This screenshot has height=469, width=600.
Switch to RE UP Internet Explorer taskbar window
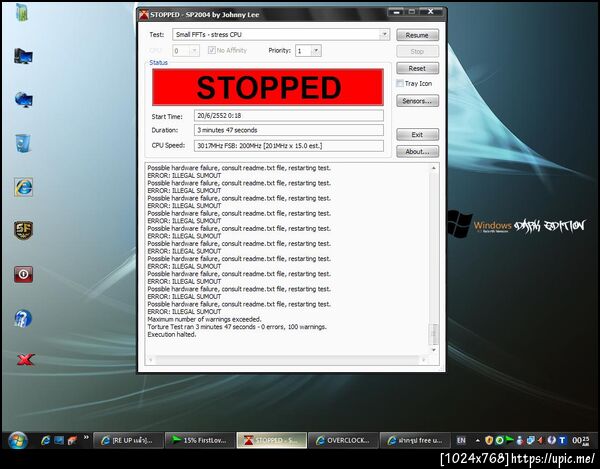(x=128, y=440)
